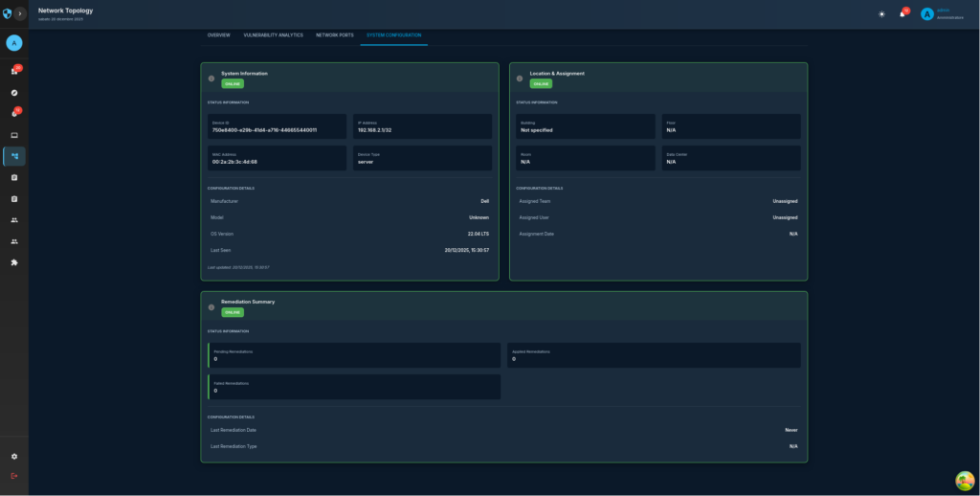Open the admin user avatar menu

tap(926, 13)
